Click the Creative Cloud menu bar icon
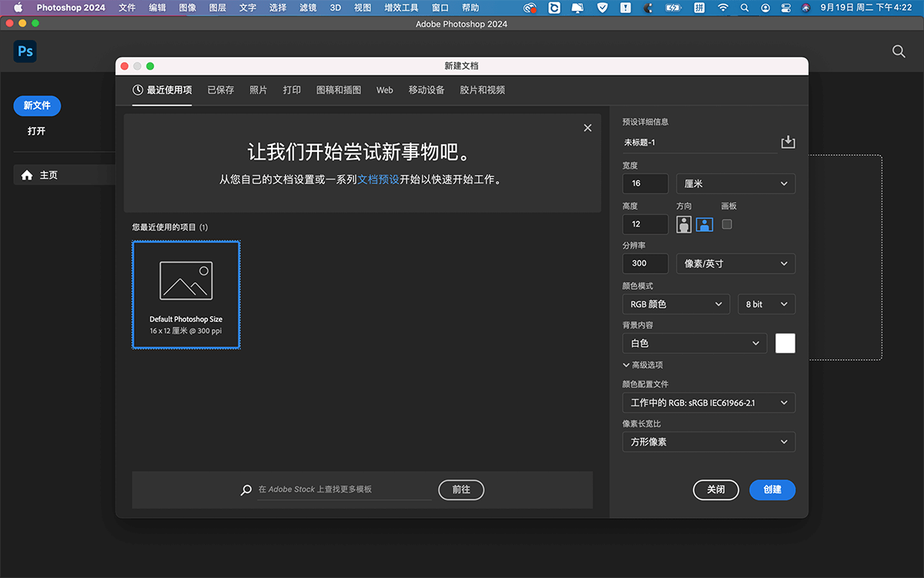Screen dimensions: 924x578 pos(530,8)
